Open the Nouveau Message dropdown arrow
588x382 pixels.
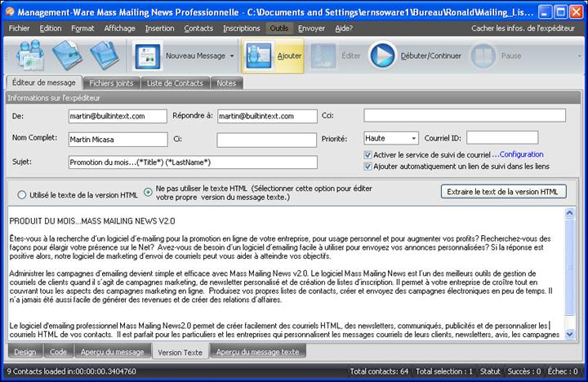[x=232, y=56]
